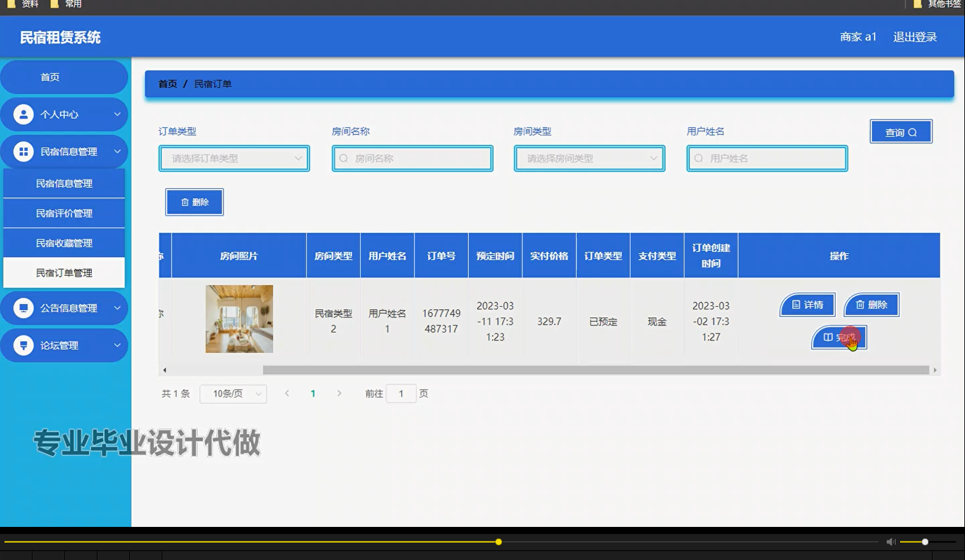
Task: Click the room photo thumbnail in the table
Action: (239, 318)
